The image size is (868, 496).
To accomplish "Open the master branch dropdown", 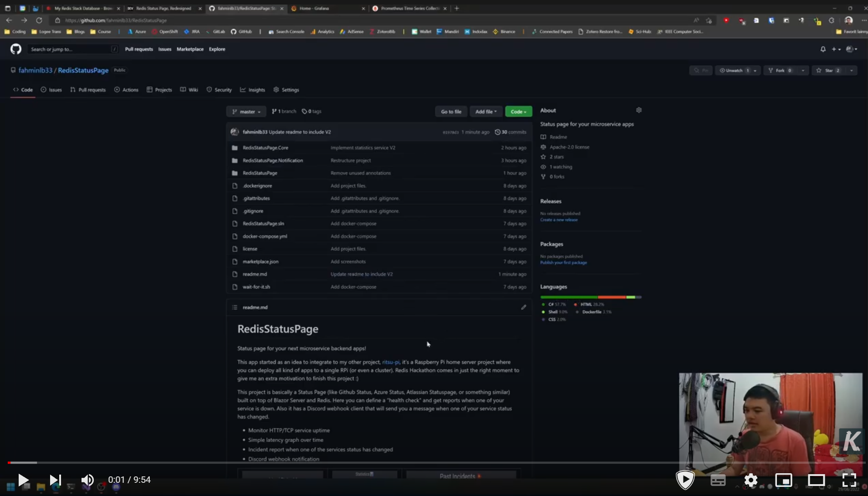I will coord(246,111).
